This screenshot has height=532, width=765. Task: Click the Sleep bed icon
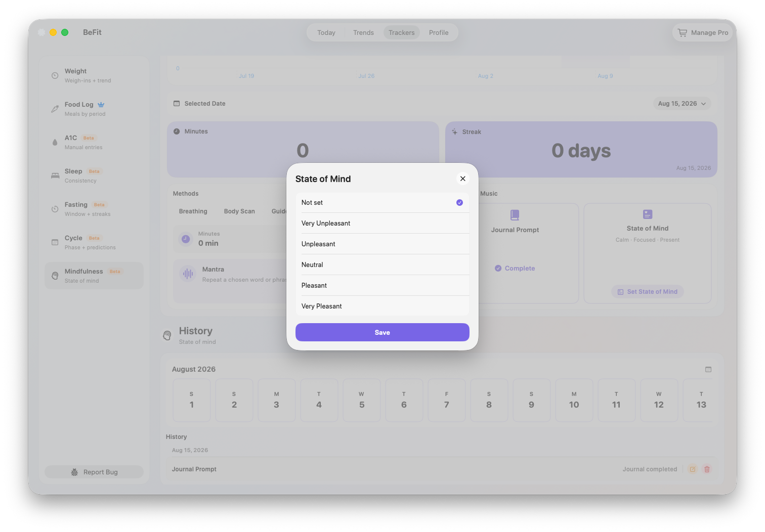tap(55, 175)
